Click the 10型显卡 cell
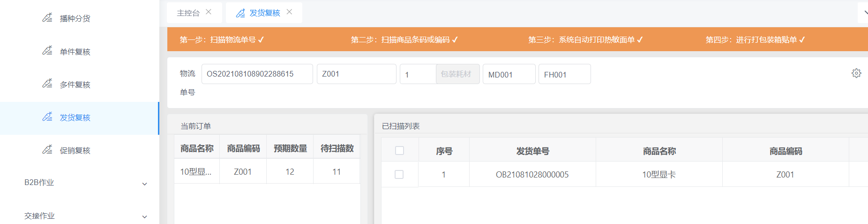The height and width of the screenshot is (224, 868). (659, 175)
